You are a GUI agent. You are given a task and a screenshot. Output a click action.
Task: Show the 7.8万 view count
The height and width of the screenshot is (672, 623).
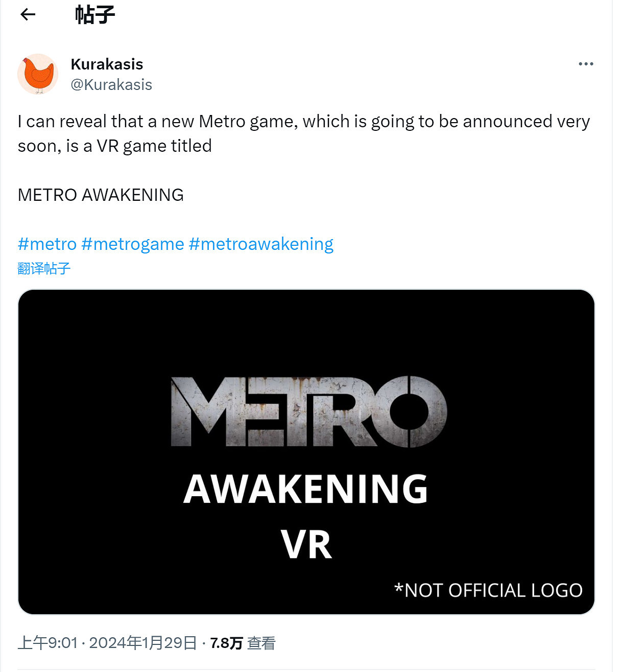point(226,643)
